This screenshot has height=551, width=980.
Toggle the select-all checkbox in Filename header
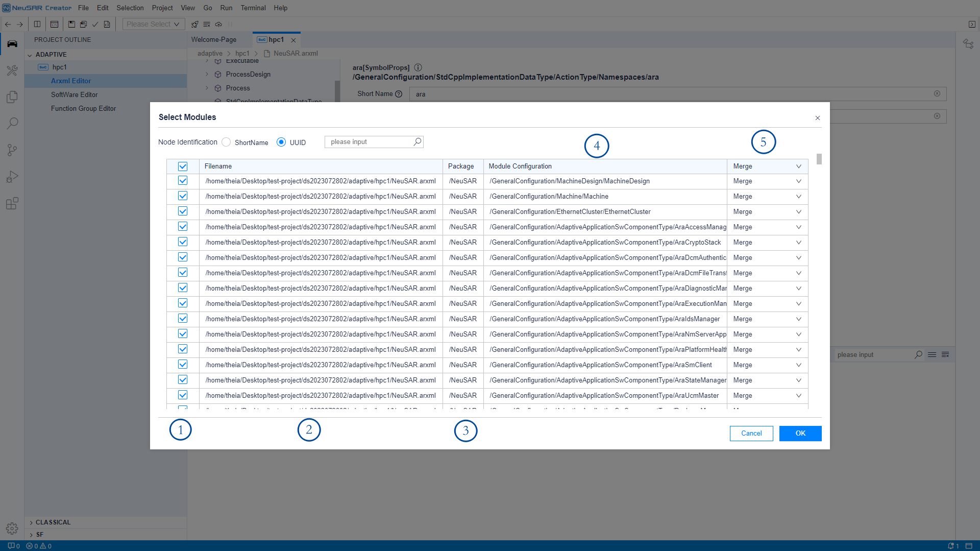pos(183,166)
